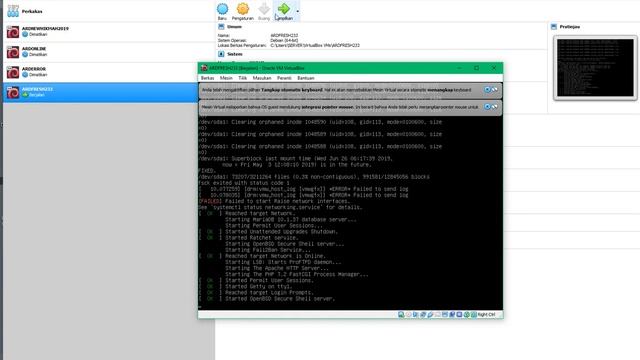This screenshot has width=640, height=360.
Task: Select the ARDERROR virtual machine
Action: click(x=108, y=72)
